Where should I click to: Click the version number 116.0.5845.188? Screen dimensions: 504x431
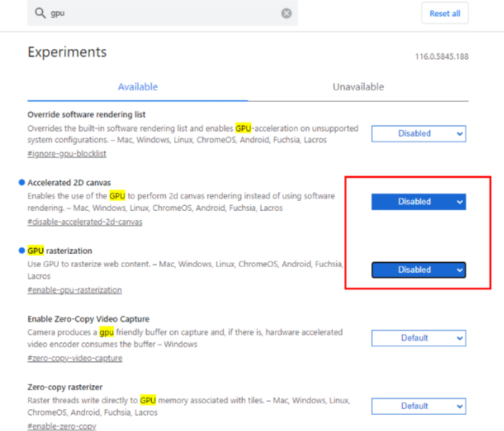[441, 57]
